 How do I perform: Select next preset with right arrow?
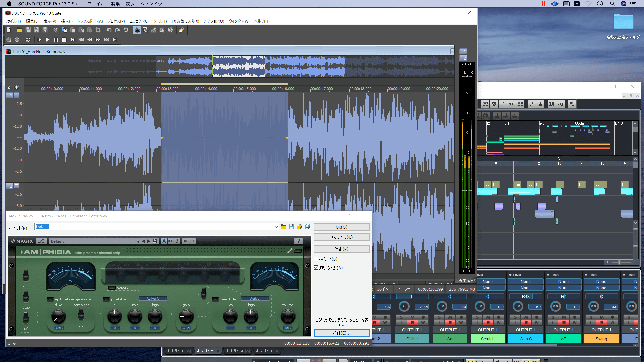coord(149,241)
